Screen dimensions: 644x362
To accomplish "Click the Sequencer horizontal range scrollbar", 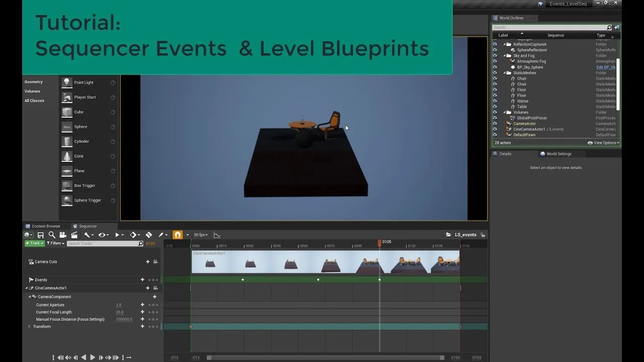I will (326, 358).
